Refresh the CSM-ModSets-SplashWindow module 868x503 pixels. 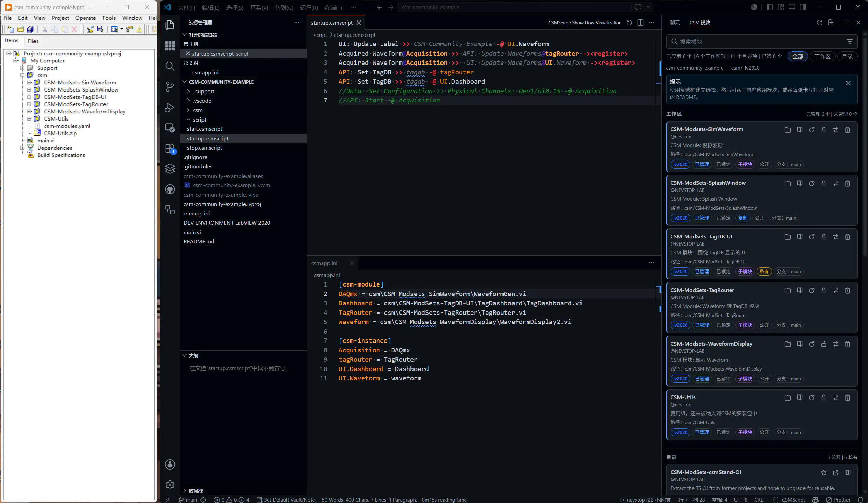point(812,183)
